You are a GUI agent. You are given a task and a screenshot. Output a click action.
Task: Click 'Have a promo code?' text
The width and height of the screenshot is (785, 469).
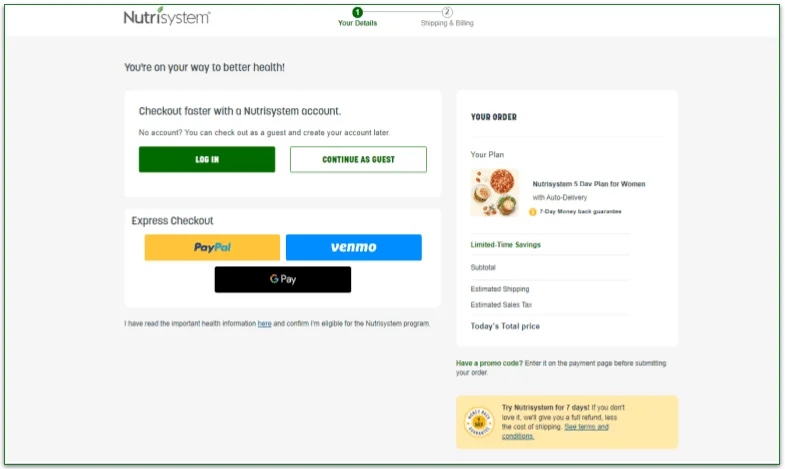pyautogui.click(x=489, y=363)
